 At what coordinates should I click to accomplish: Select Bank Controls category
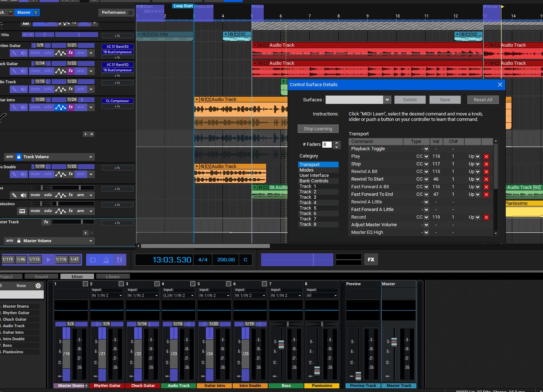click(318, 181)
